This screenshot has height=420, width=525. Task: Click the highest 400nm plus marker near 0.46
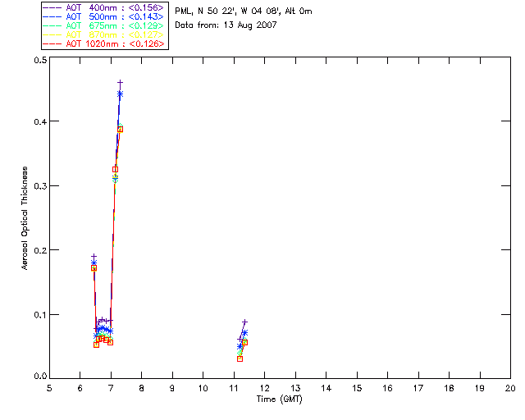click(120, 82)
